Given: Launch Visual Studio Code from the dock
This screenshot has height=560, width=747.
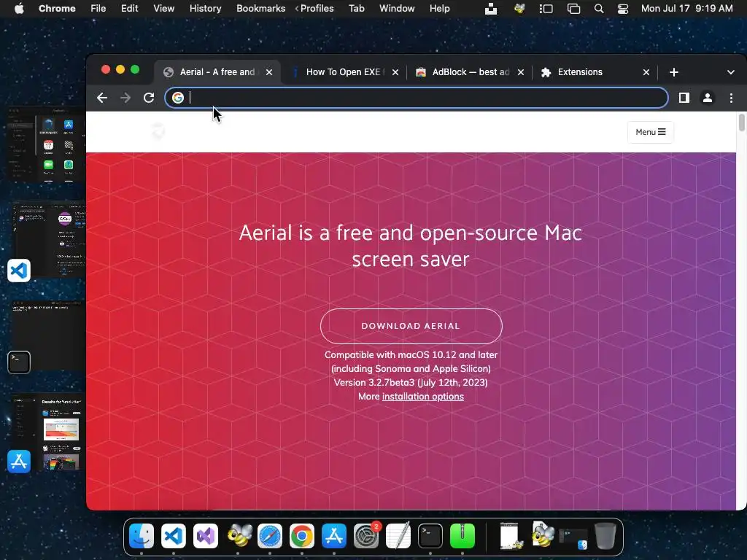Looking at the screenshot, I should click(x=174, y=536).
